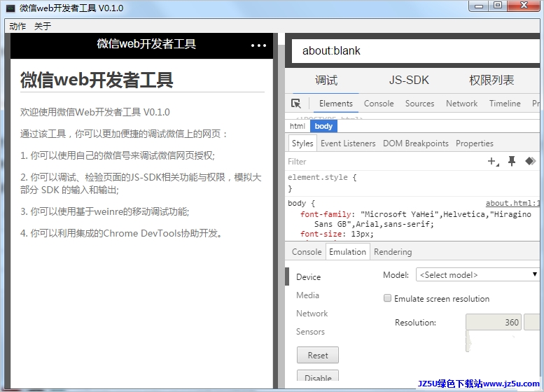Open the Select model dropdown
Screen dimensions: 544x392
[x=477, y=274]
